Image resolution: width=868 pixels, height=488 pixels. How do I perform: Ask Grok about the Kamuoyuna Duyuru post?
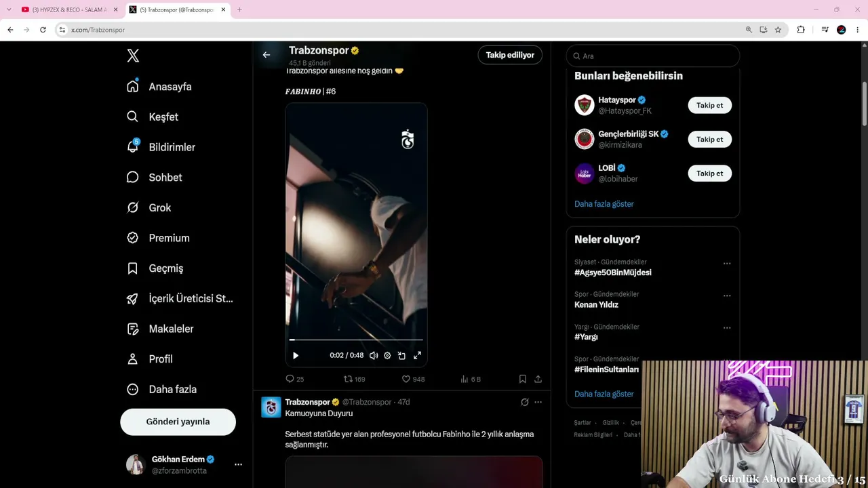pyautogui.click(x=524, y=402)
